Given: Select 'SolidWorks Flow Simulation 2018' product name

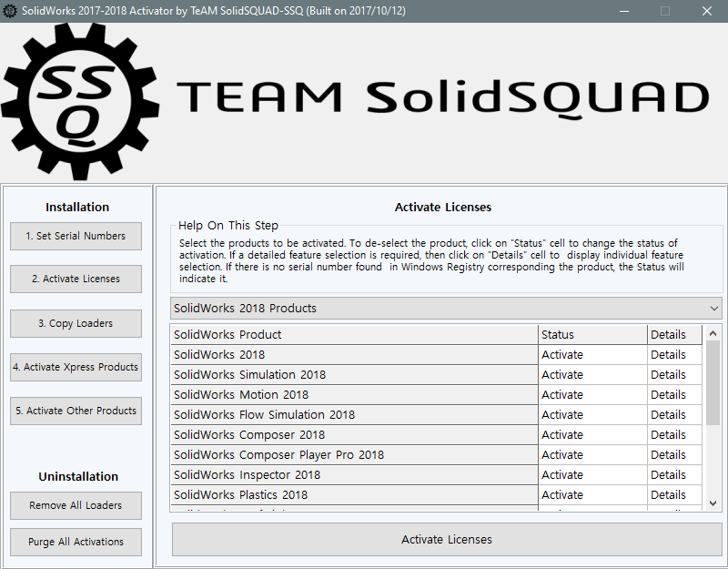Looking at the screenshot, I should click(354, 414).
